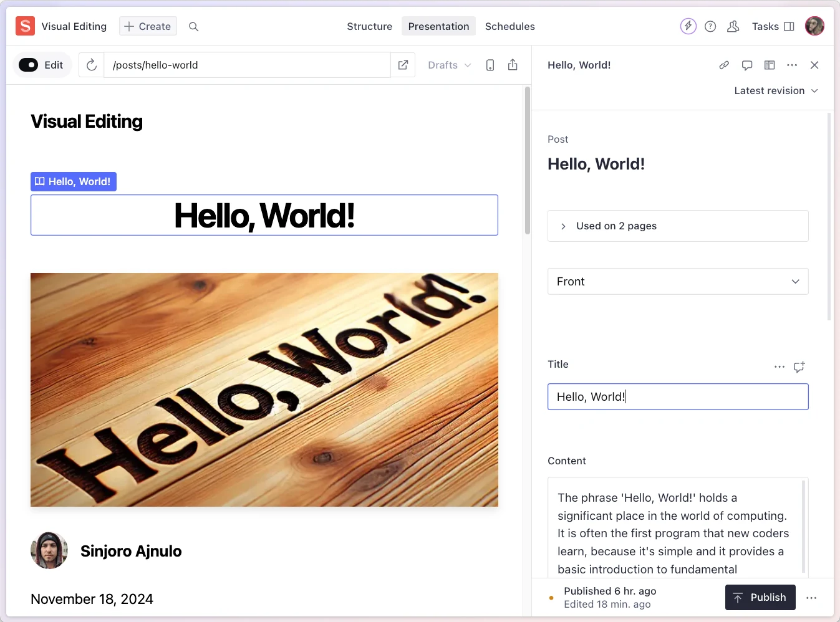Expand the Used on 2 pages section
The height and width of the screenshot is (622, 840).
678,226
